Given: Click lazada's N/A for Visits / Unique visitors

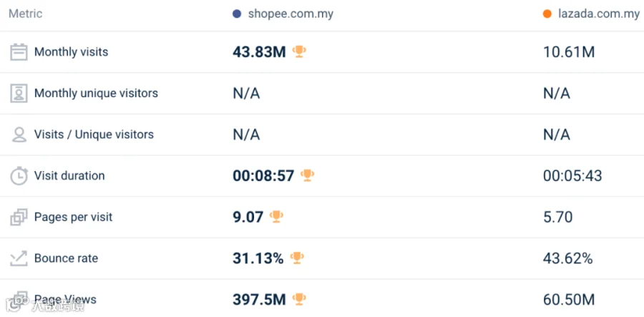Looking at the screenshot, I should (x=557, y=135).
